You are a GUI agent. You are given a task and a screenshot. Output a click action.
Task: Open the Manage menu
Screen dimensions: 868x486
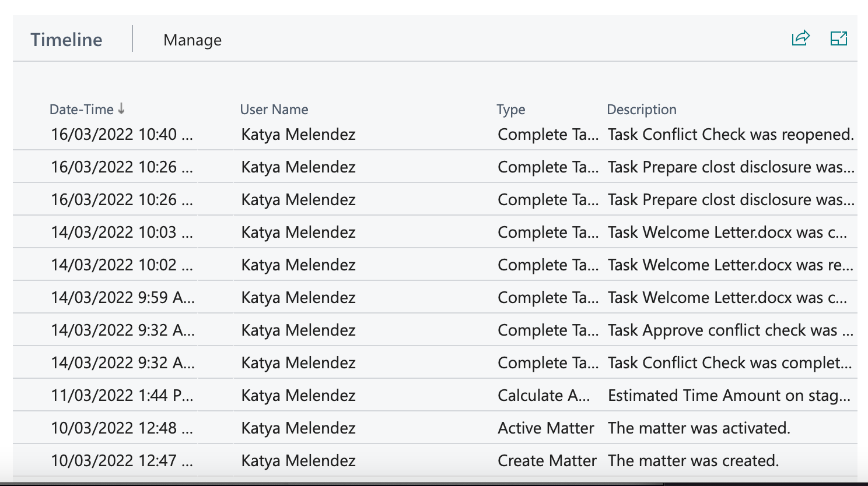tap(192, 40)
